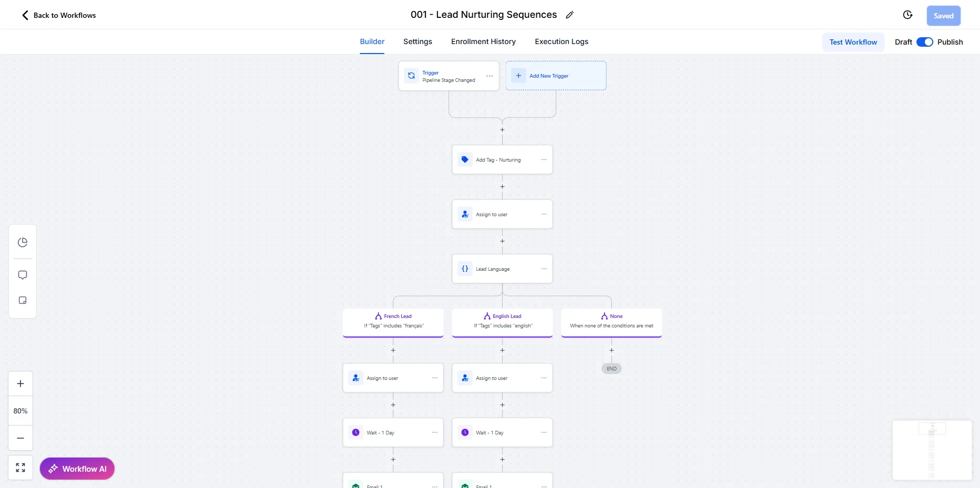Screen dimensions: 980x488
Task: Open options for French Assign to user
Action: pyautogui.click(x=434, y=378)
